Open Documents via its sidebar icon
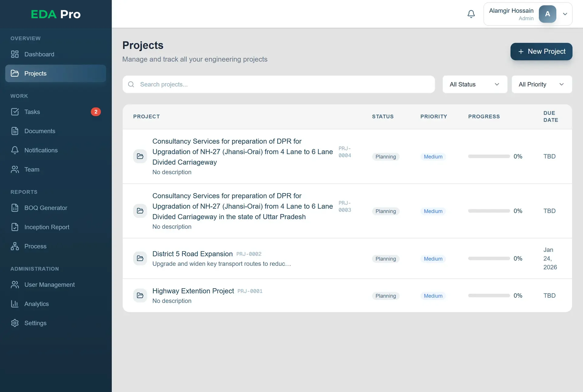Image resolution: width=583 pixels, height=392 pixels. tap(15, 131)
